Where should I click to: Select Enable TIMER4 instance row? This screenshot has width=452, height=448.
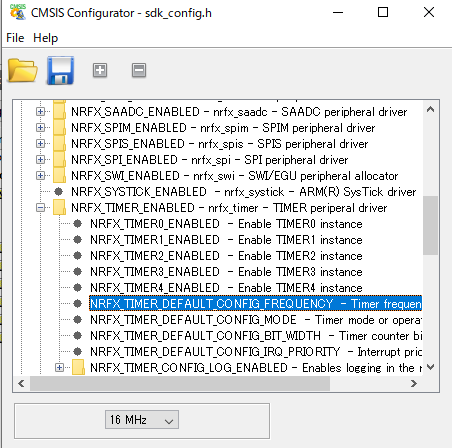coord(226,288)
